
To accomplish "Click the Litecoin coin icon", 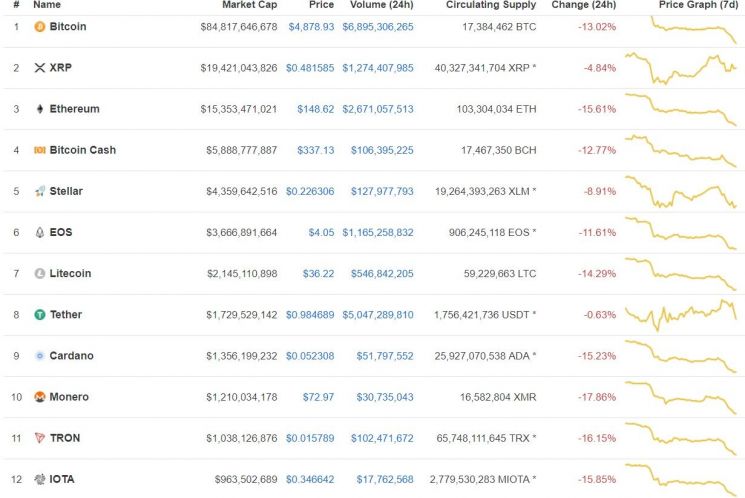I will [40, 273].
